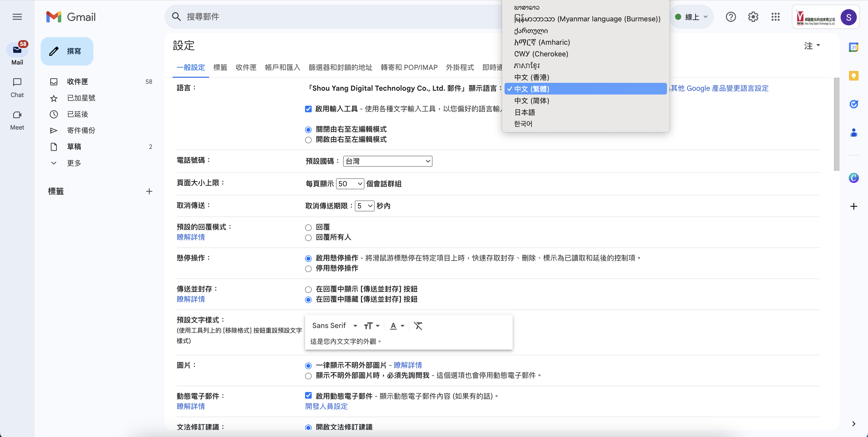Select reply-all as default reply mode
Image resolution: width=868 pixels, height=437 pixels.
click(308, 238)
